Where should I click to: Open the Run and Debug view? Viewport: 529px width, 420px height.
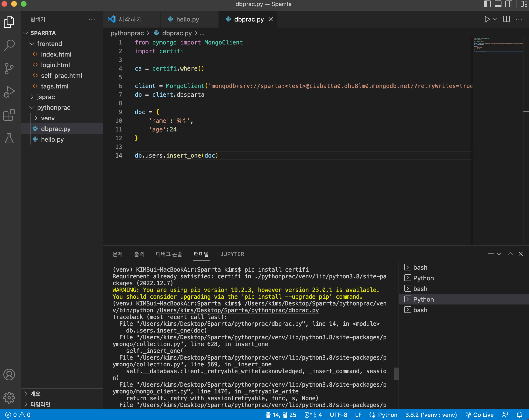tap(9, 92)
